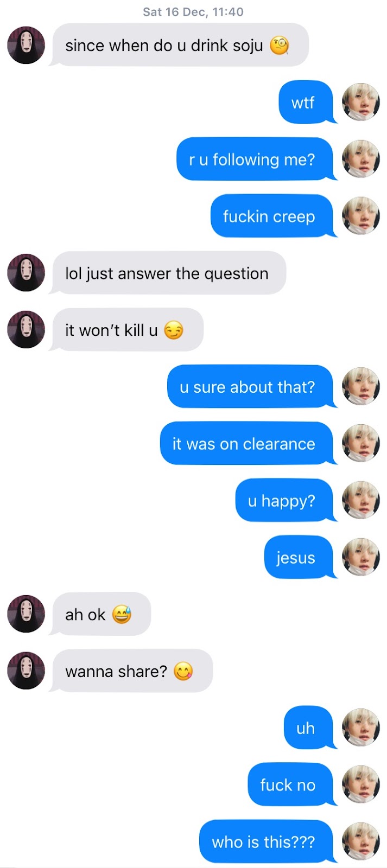This screenshot has height=868, width=387.
Task: Click the smirking emoji after 'it won't kill u'
Action: pyautogui.click(x=174, y=330)
